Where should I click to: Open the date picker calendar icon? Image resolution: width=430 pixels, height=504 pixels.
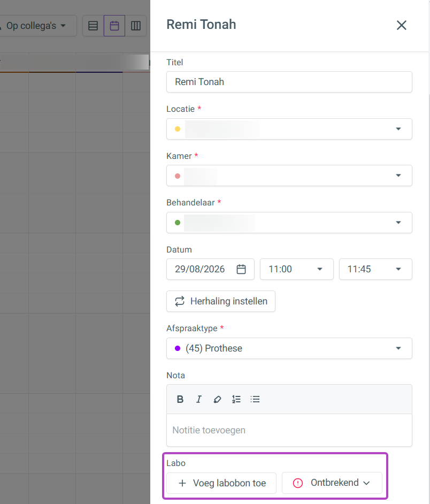point(241,269)
